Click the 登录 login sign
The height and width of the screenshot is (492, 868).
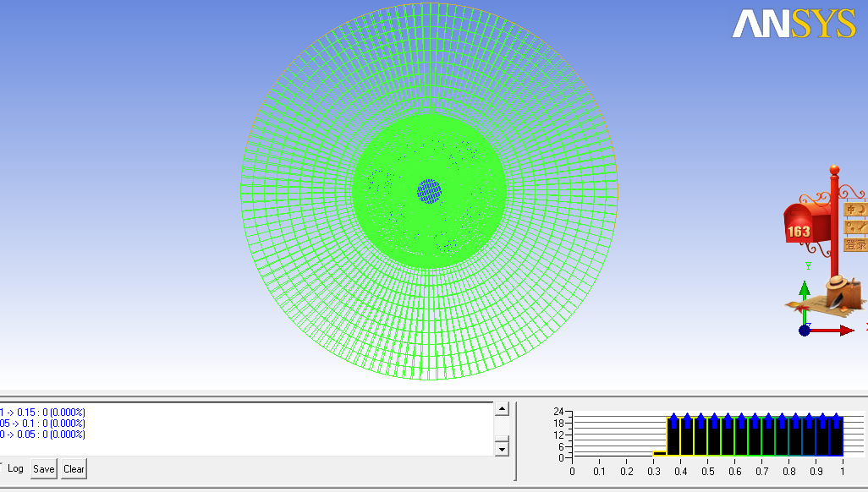click(855, 245)
